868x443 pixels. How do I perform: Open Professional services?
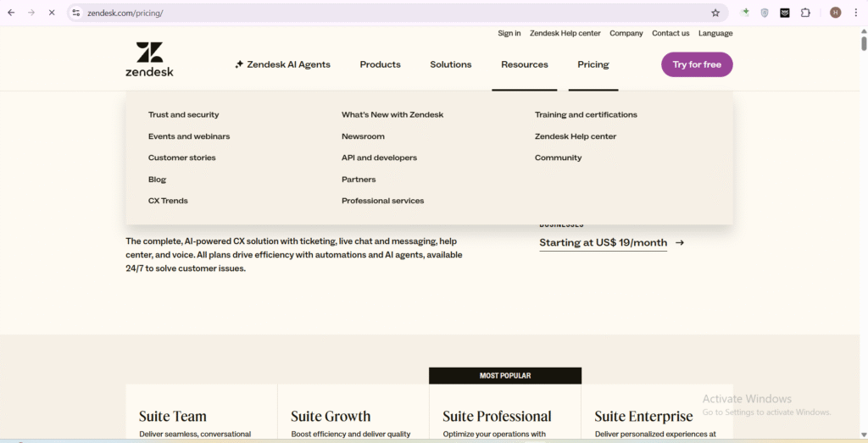tap(382, 201)
